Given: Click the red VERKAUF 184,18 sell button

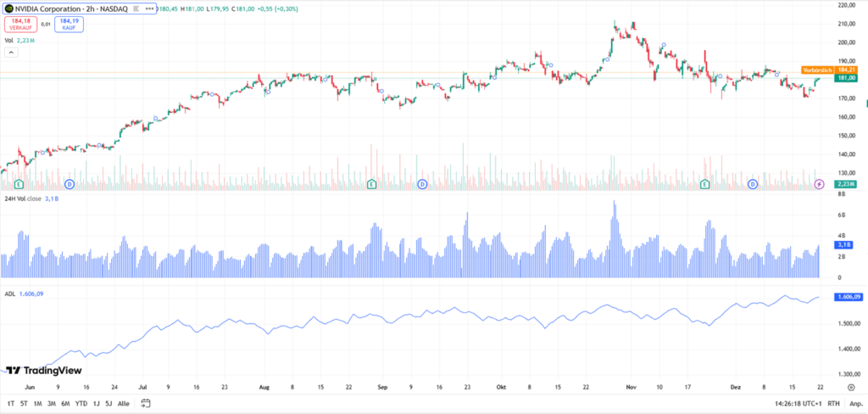Looking at the screenshot, I should (x=20, y=24).
